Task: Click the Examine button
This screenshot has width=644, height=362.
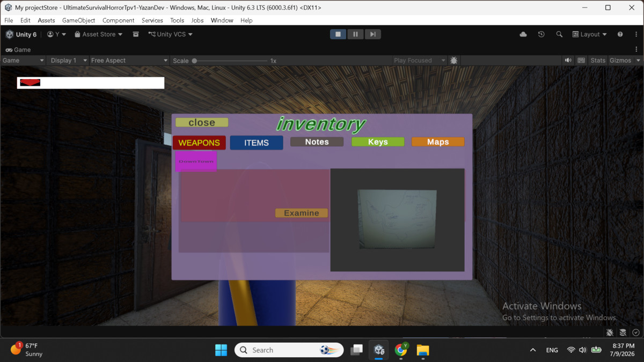Action: (302, 213)
